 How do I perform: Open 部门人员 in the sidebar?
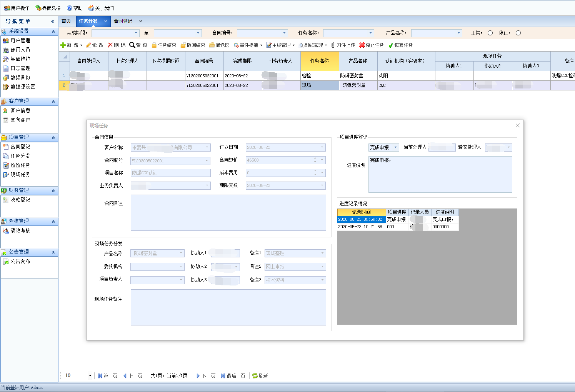click(x=17, y=50)
